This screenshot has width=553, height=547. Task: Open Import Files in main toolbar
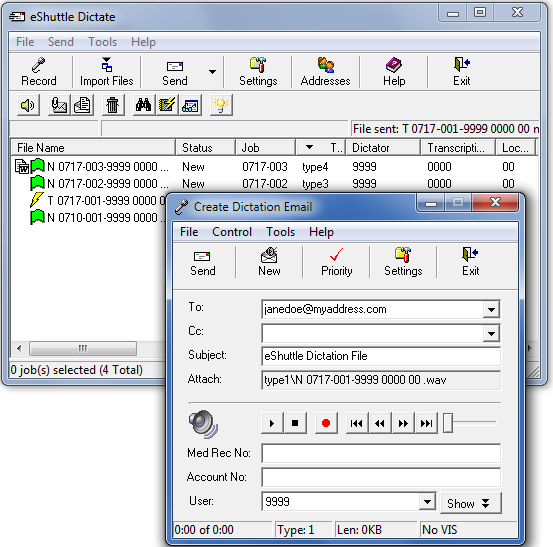107,72
